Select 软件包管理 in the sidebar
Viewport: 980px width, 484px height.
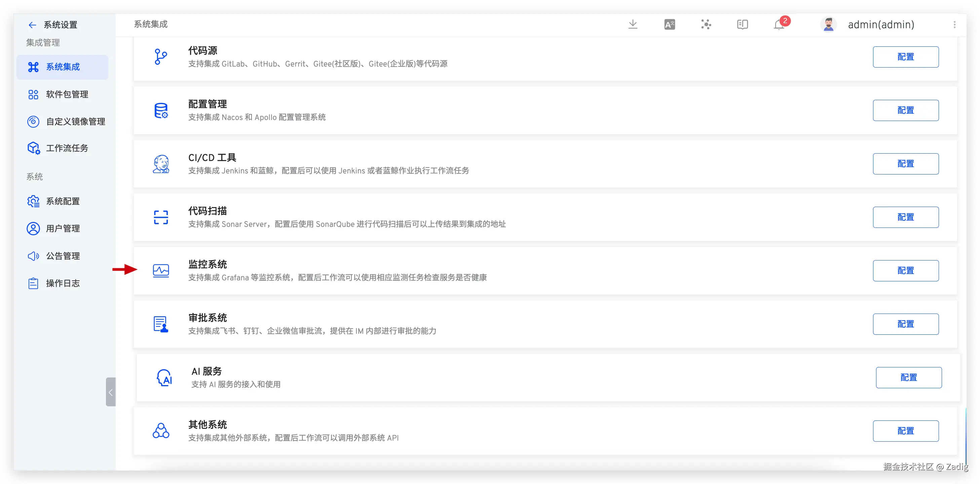click(x=67, y=94)
